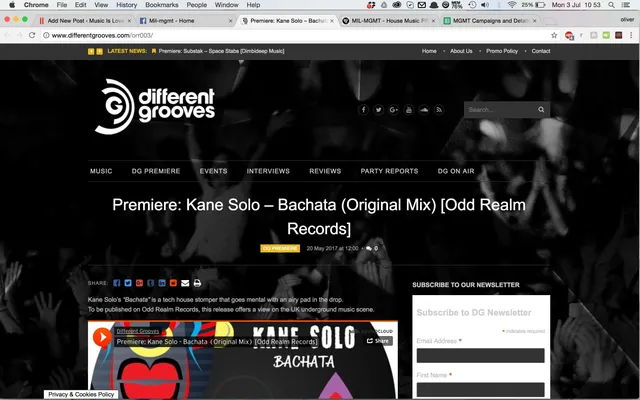
Task: Print this post via printer icon
Action: point(198,283)
